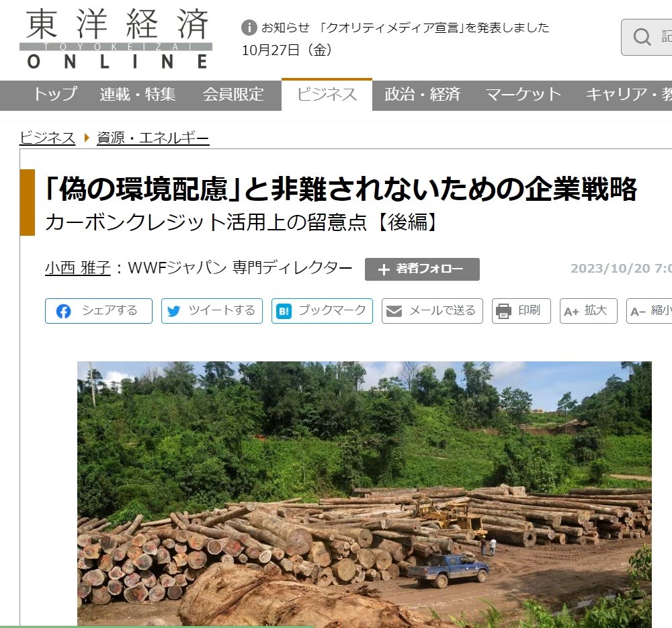Click the Toyo Keizai Online logo

(x=116, y=40)
